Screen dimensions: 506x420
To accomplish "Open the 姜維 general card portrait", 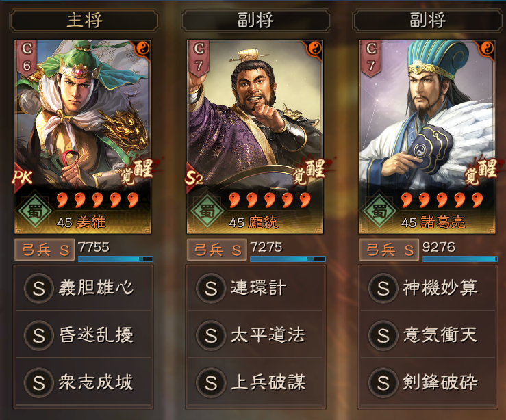I will tap(83, 137).
